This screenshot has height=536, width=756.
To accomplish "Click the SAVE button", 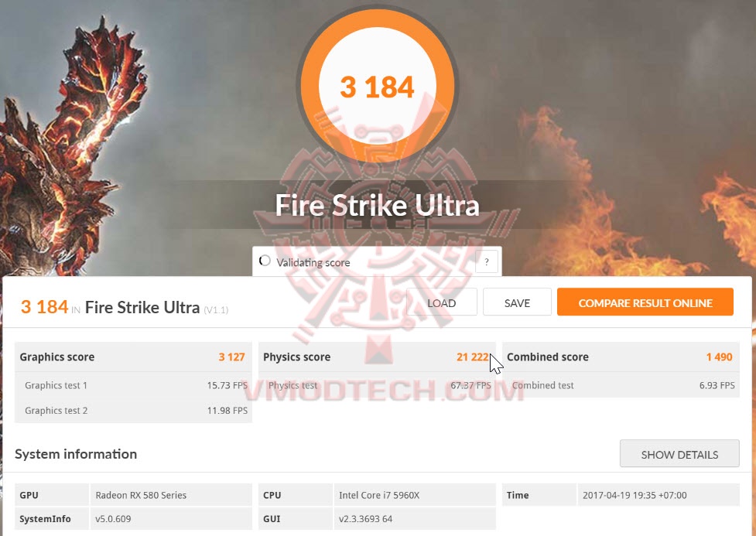I will [518, 302].
